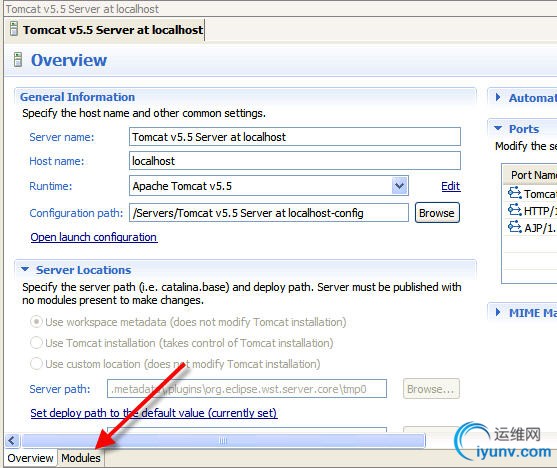Select the Use workspace metadata radio button
The width and height of the screenshot is (557, 468).
[x=36, y=322]
